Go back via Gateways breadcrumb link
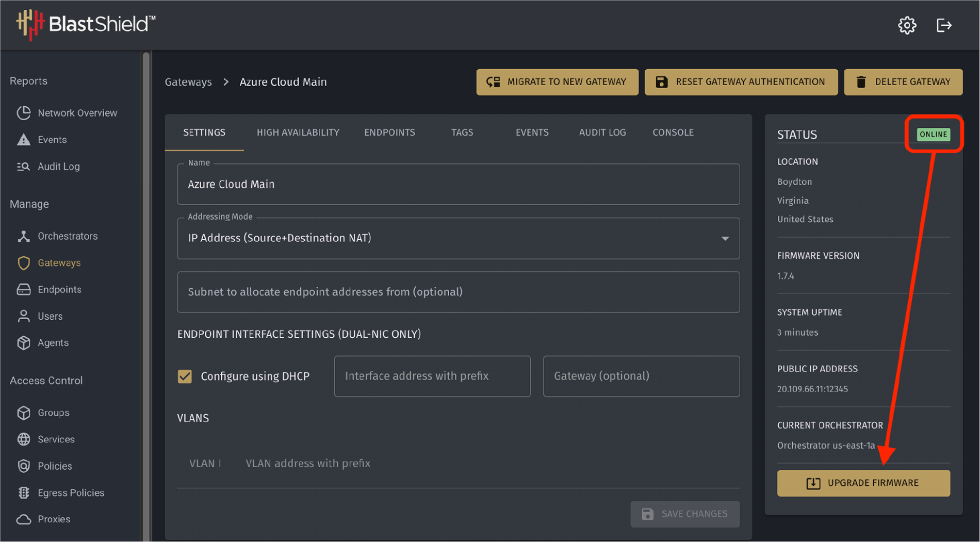The image size is (980, 542). coord(188,82)
